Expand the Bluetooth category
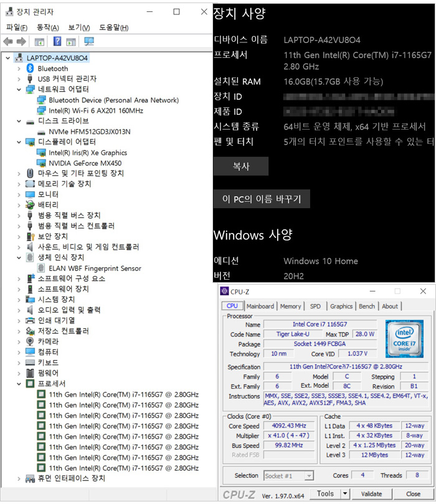Image resolution: width=436 pixels, height=504 pixels. tap(19, 69)
